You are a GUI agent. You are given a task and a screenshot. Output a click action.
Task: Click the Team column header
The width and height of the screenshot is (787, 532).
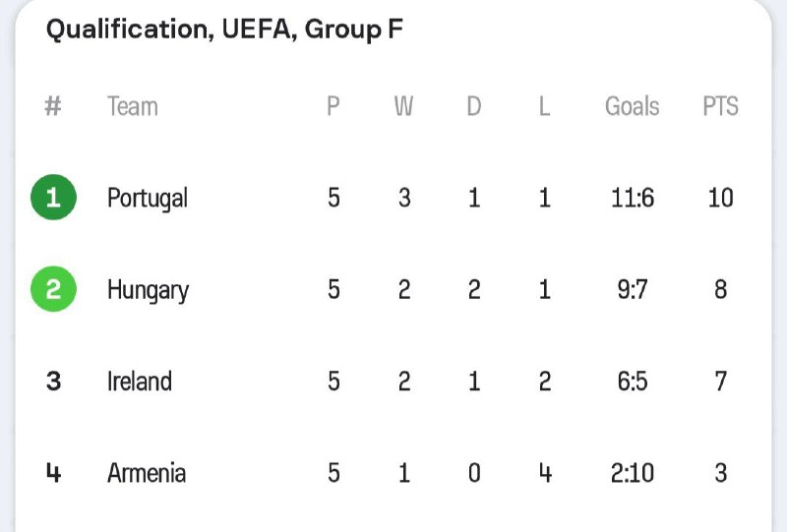pyautogui.click(x=132, y=106)
